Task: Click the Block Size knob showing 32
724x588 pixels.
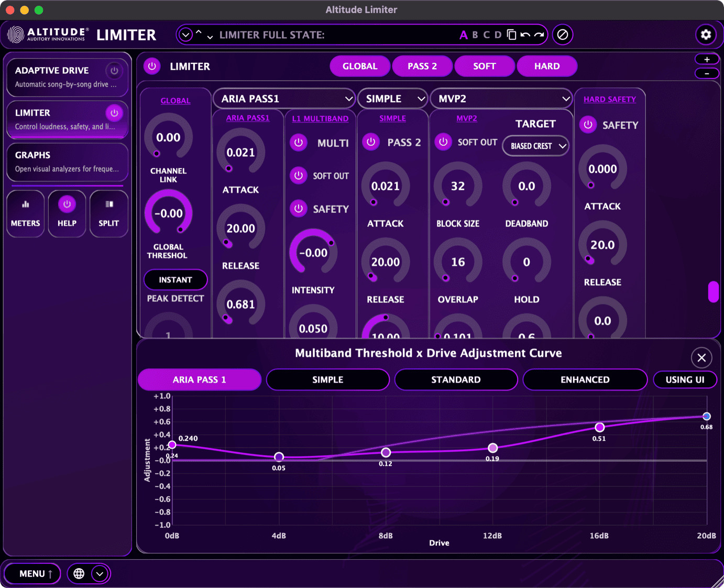Action: pyautogui.click(x=458, y=186)
